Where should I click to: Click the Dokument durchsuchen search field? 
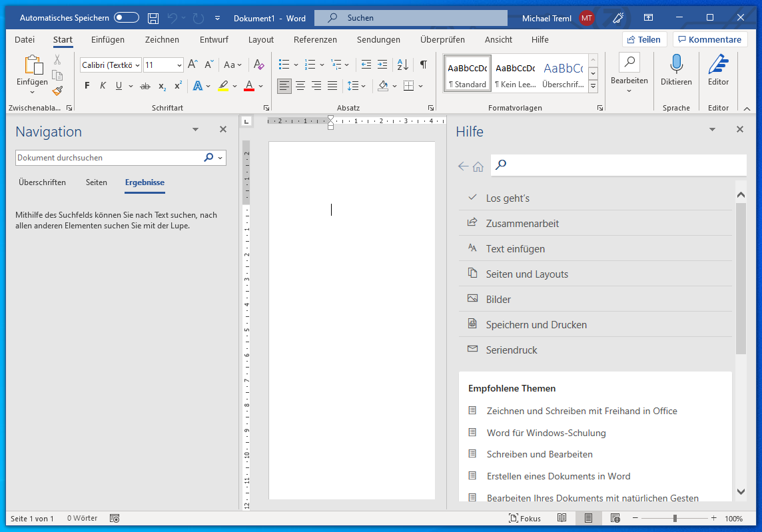coord(109,158)
